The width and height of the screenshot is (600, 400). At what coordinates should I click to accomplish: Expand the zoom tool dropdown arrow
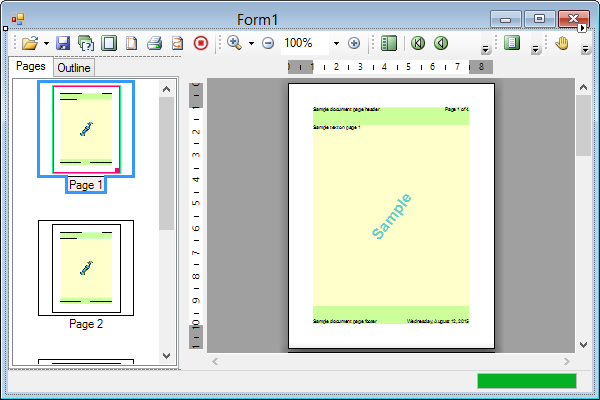250,44
